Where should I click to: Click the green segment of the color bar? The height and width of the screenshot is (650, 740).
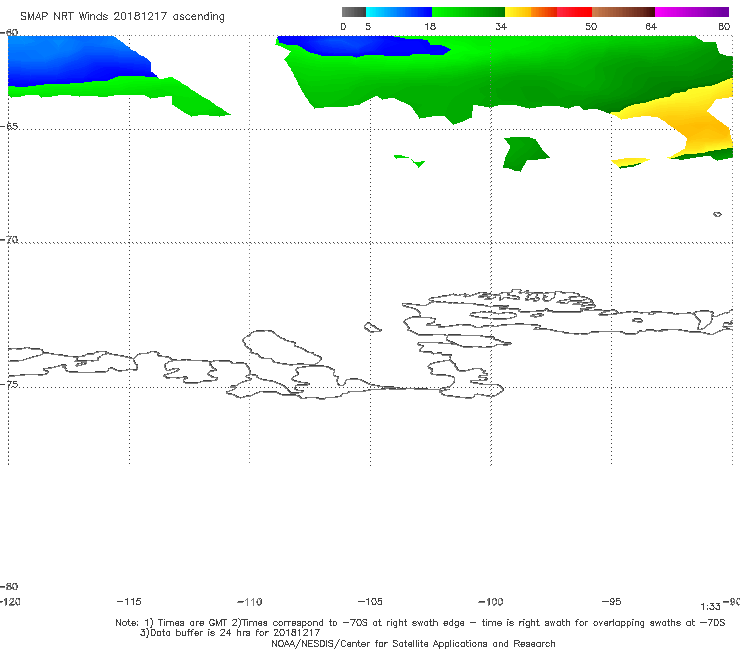point(468,12)
